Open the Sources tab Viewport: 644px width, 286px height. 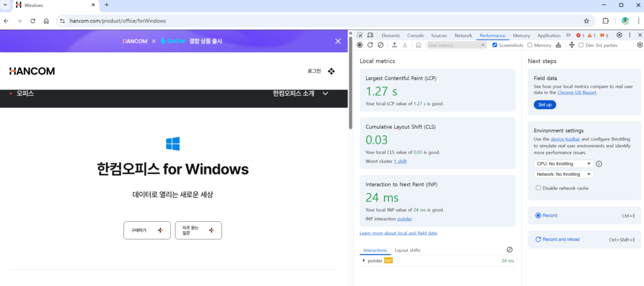(439, 35)
